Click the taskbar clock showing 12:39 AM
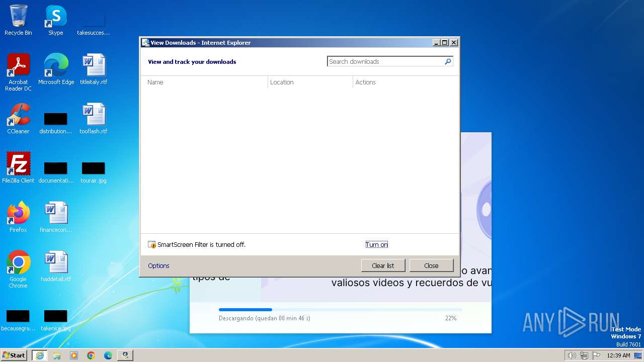The width and height of the screenshot is (644, 362). [619, 355]
